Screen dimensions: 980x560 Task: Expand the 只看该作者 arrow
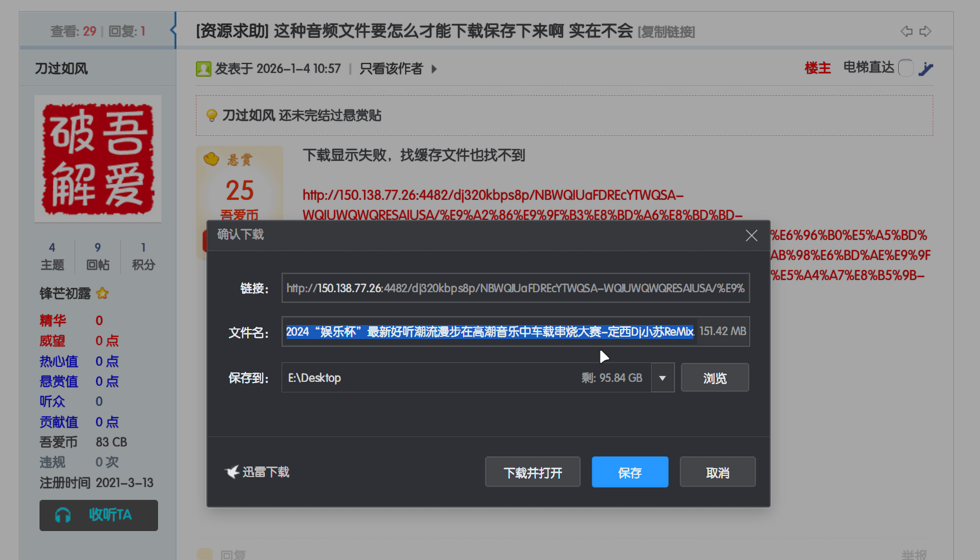(434, 69)
